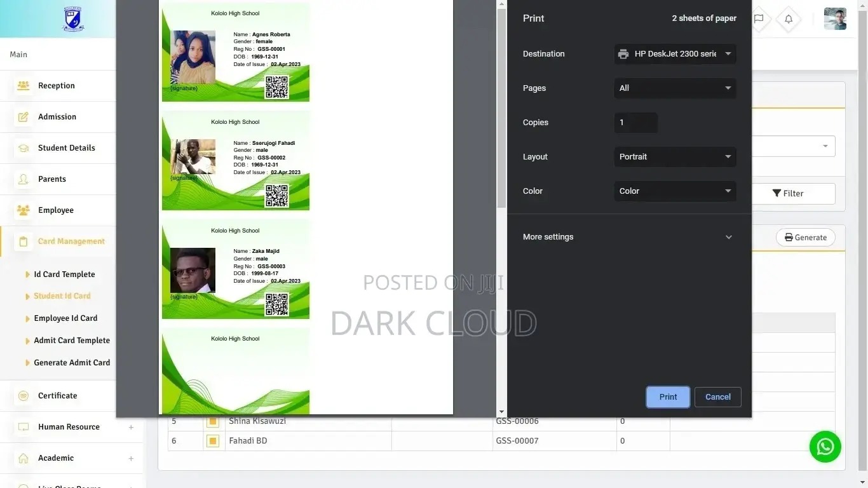Click the Filter button
Screen dimensions: 868x488
[793, 194]
